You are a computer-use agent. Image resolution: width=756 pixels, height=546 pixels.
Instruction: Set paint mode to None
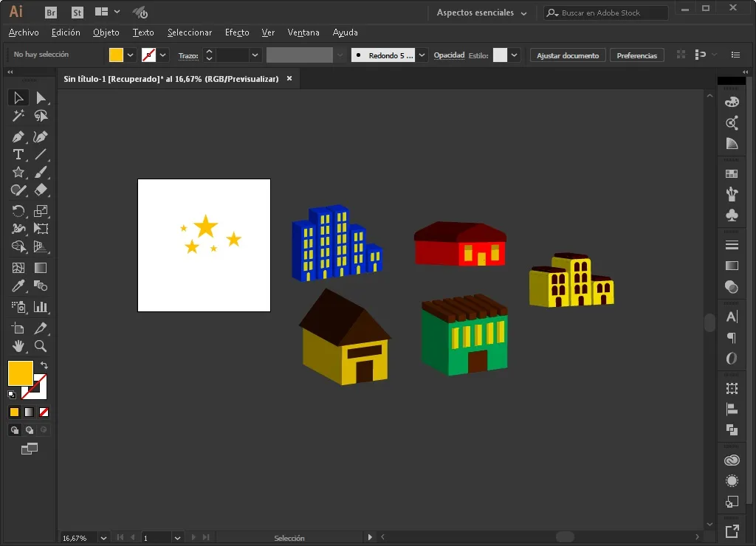(44, 412)
